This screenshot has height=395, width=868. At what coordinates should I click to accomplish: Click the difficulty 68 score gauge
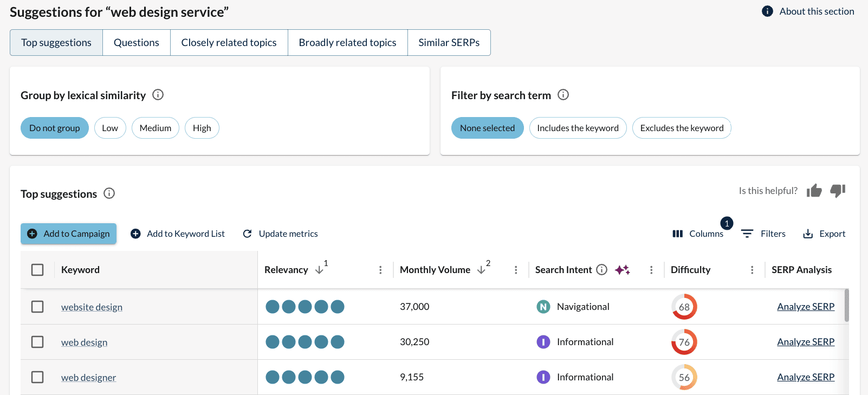click(684, 307)
